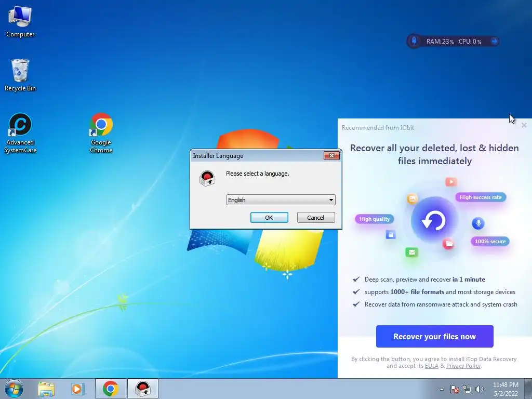Click the installer icon in language dialog
This screenshot has width=532, height=399.
pyautogui.click(x=207, y=178)
